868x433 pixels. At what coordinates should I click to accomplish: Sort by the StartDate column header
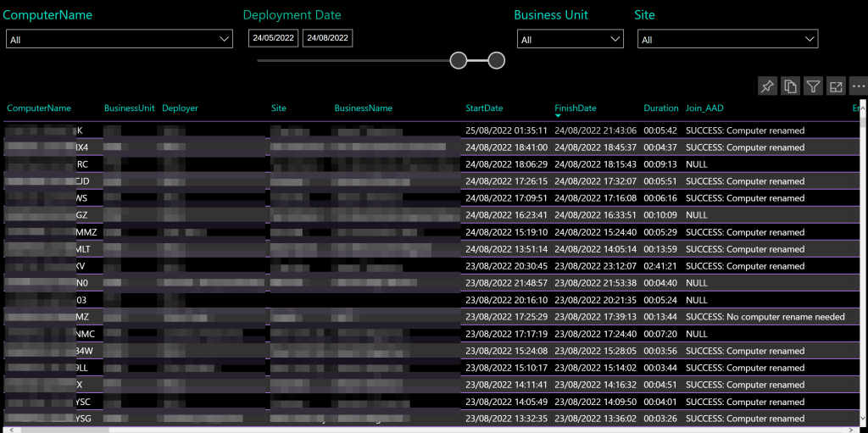coord(484,108)
